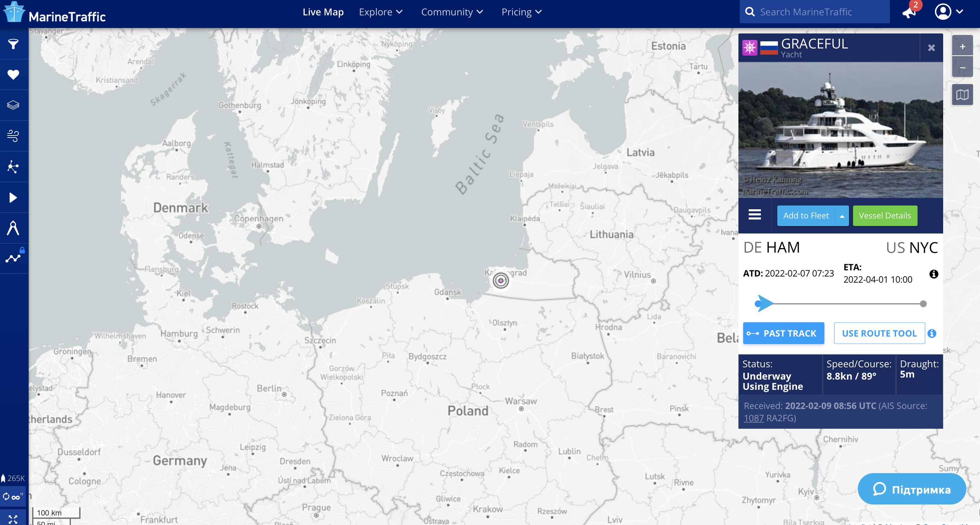
Task: Open notifications megaphone icon
Action: [909, 12]
